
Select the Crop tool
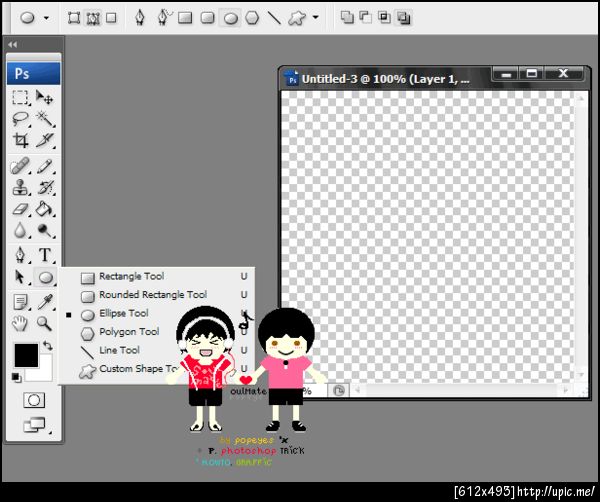coord(20,140)
